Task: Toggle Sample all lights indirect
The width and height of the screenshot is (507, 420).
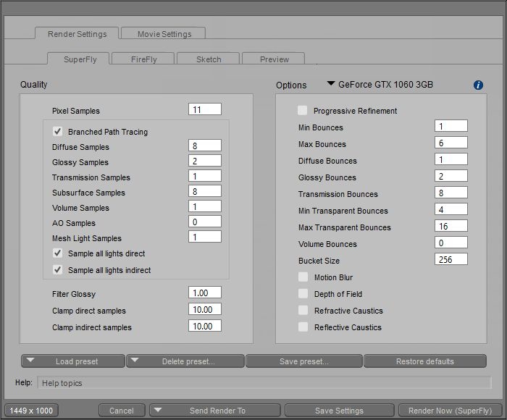Action: point(57,270)
